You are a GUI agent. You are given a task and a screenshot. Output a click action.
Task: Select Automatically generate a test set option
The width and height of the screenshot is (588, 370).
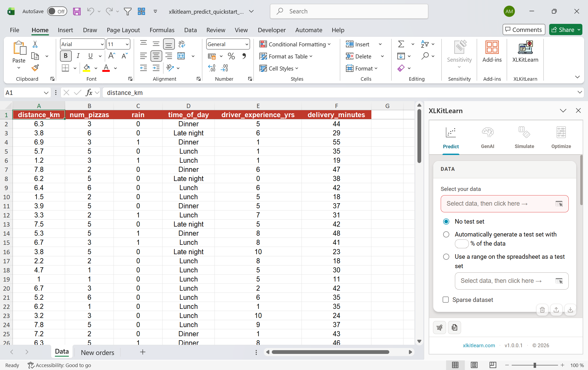pyautogui.click(x=446, y=234)
